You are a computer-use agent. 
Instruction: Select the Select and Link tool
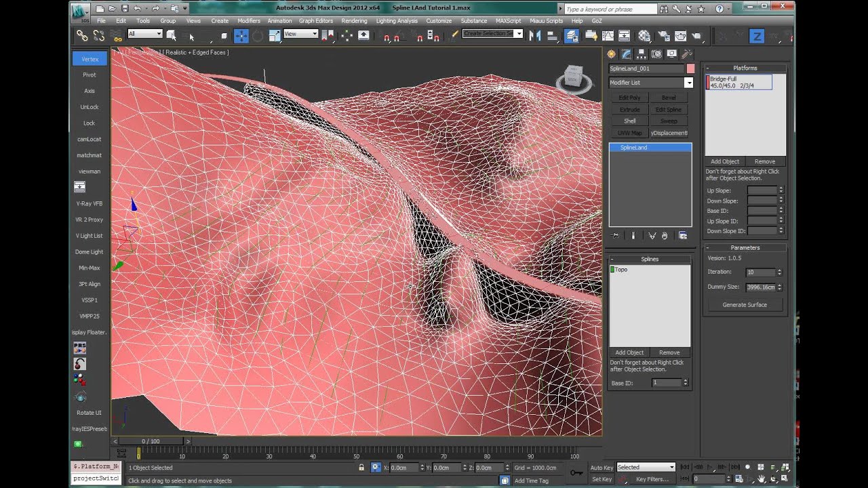(82, 35)
